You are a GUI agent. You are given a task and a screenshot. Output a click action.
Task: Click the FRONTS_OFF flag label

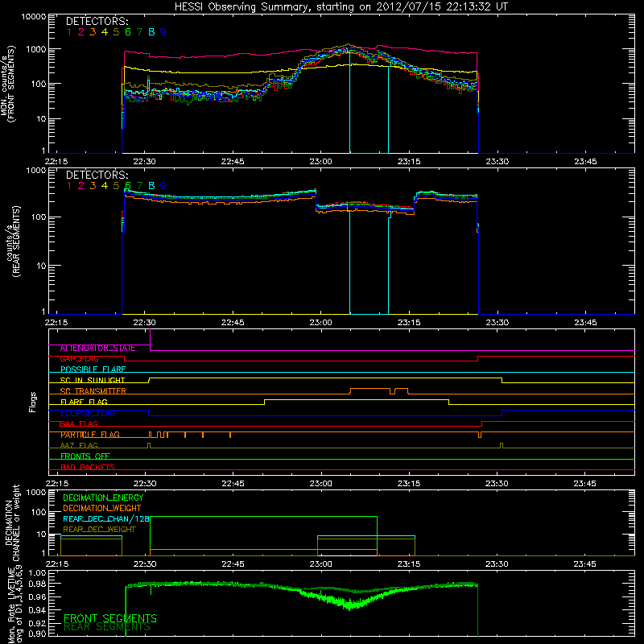point(85,456)
